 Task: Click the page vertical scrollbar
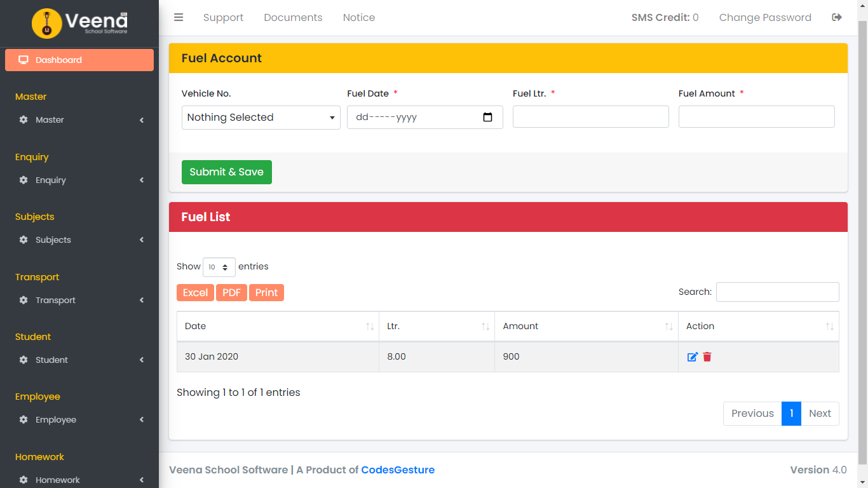pos(862,241)
